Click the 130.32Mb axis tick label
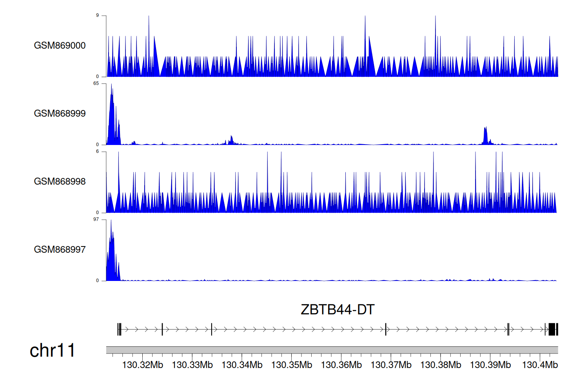The width and height of the screenshot is (588, 384). point(142,365)
